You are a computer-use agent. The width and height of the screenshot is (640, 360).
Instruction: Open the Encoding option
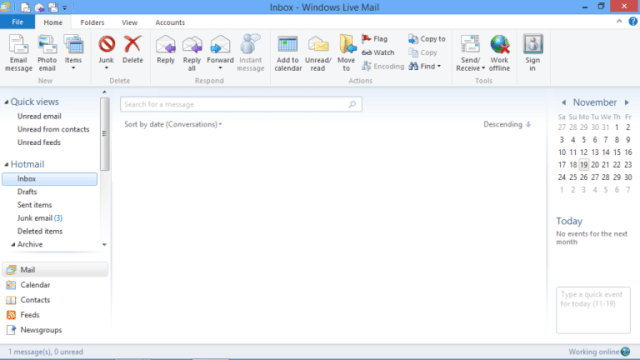(x=383, y=66)
